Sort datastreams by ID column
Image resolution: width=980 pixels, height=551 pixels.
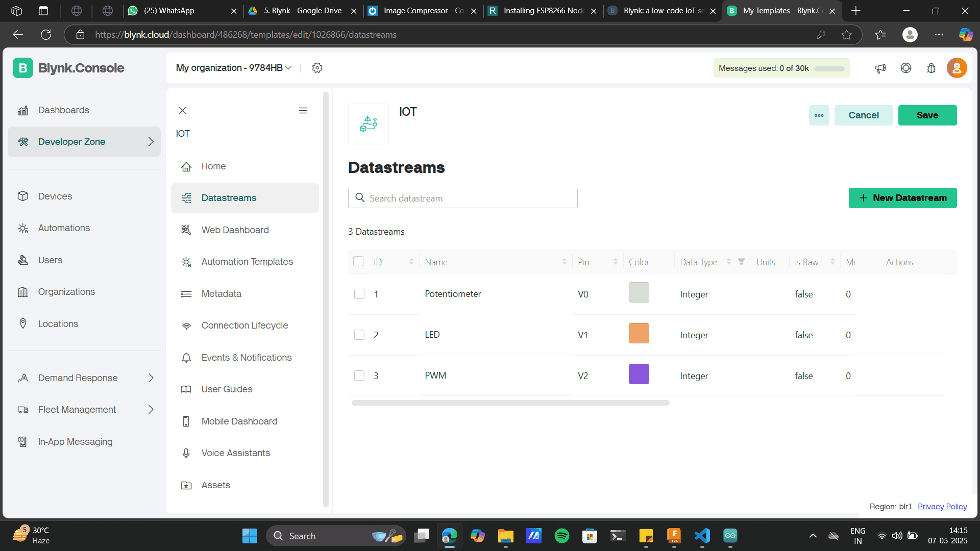(x=411, y=262)
